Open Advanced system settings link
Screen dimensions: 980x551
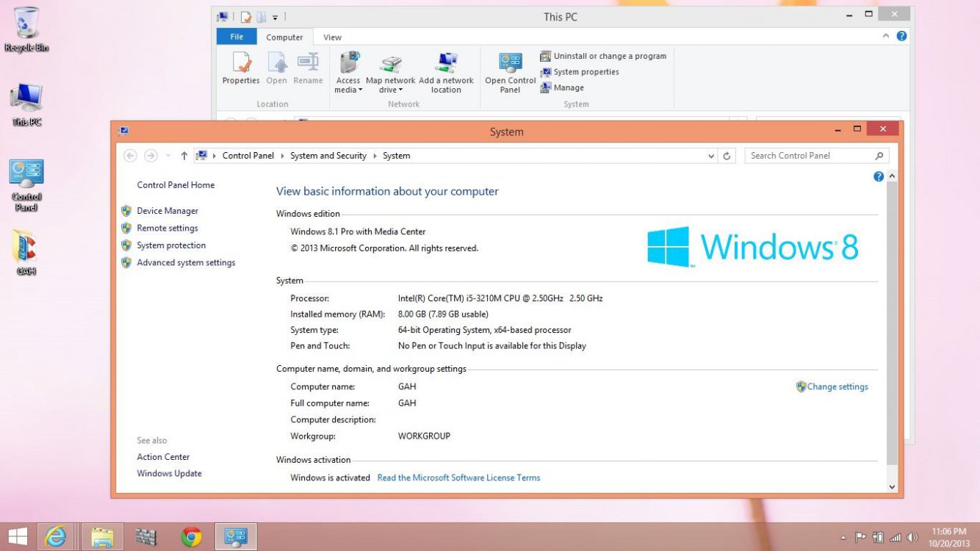click(186, 262)
